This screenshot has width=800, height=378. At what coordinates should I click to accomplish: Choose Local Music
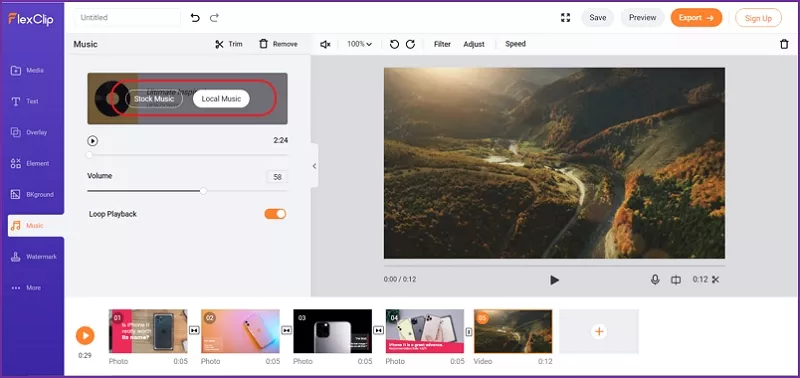tap(221, 99)
